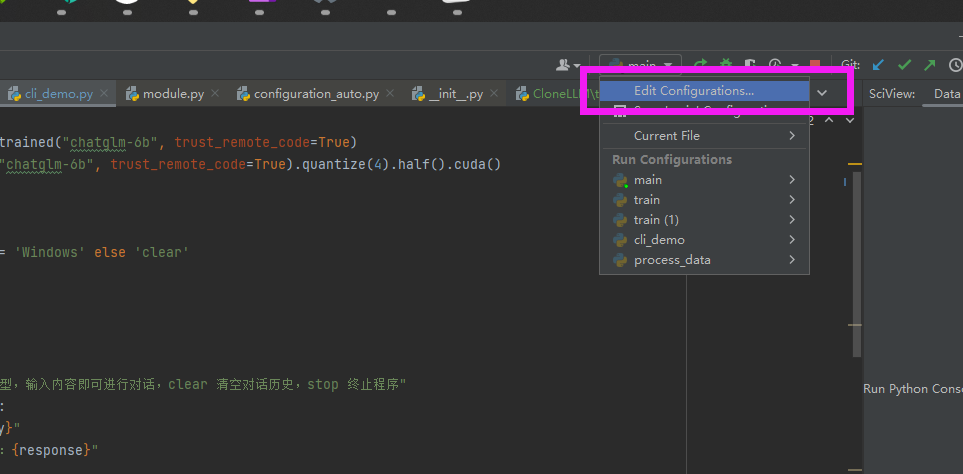The width and height of the screenshot is (963, 474).
Task: Click Python icon next to process_data
Action: (620, 260)
